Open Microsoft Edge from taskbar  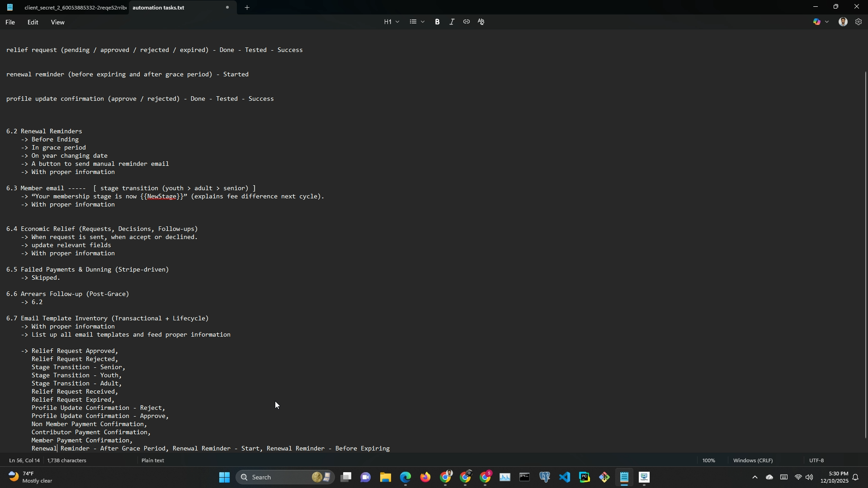point(406,478)
